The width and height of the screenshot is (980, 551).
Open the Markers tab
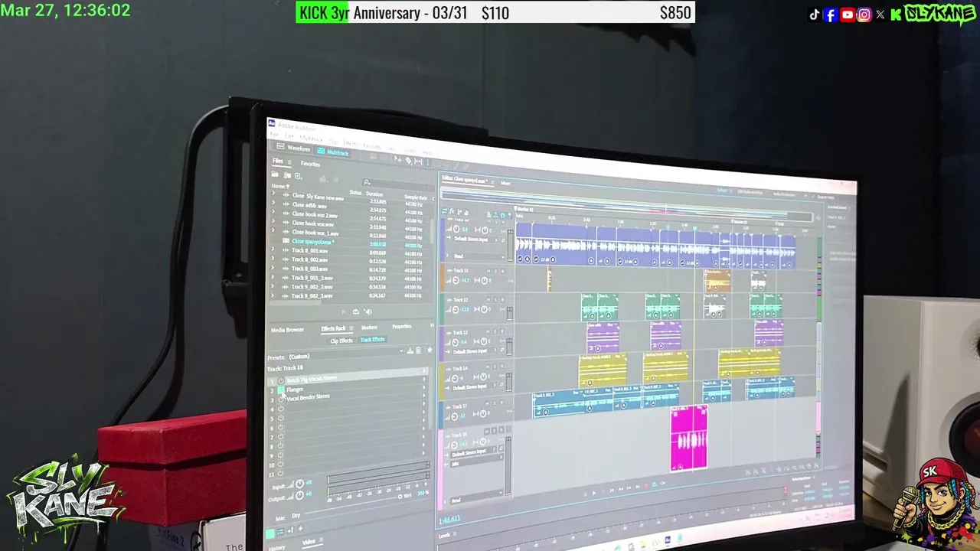[x=369, y=328]
